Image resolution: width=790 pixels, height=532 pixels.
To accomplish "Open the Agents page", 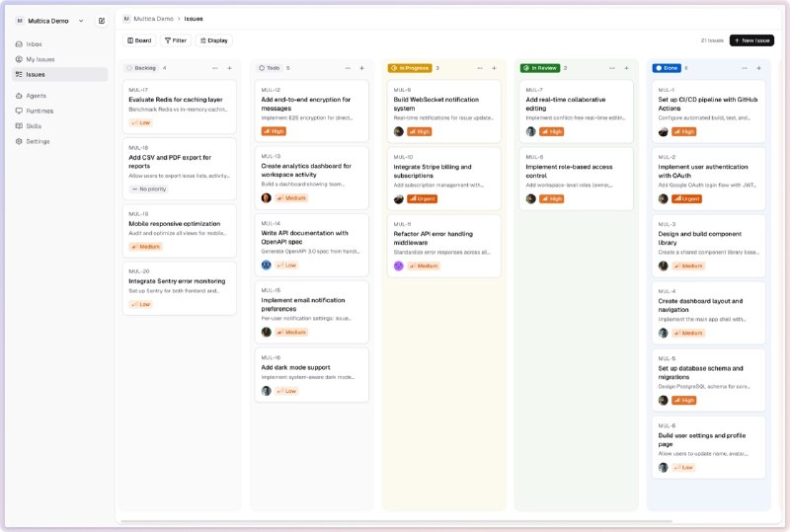I will click(59, 95).
